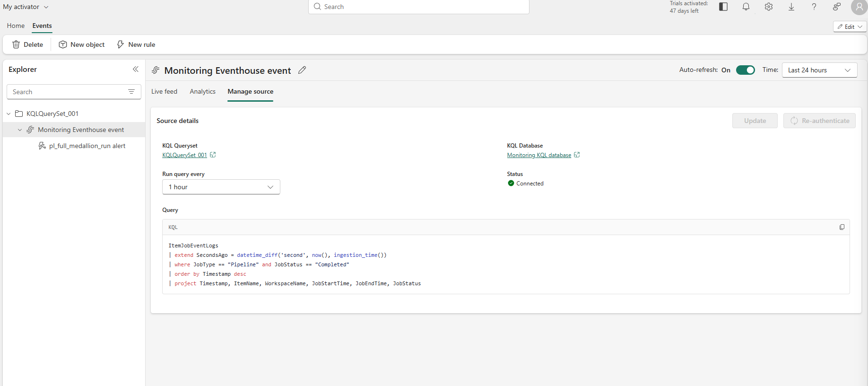Copy the KQL query with copy icon
Image resolution: width=868 pixels, height=386 pixels.
(x=842, y=227)
